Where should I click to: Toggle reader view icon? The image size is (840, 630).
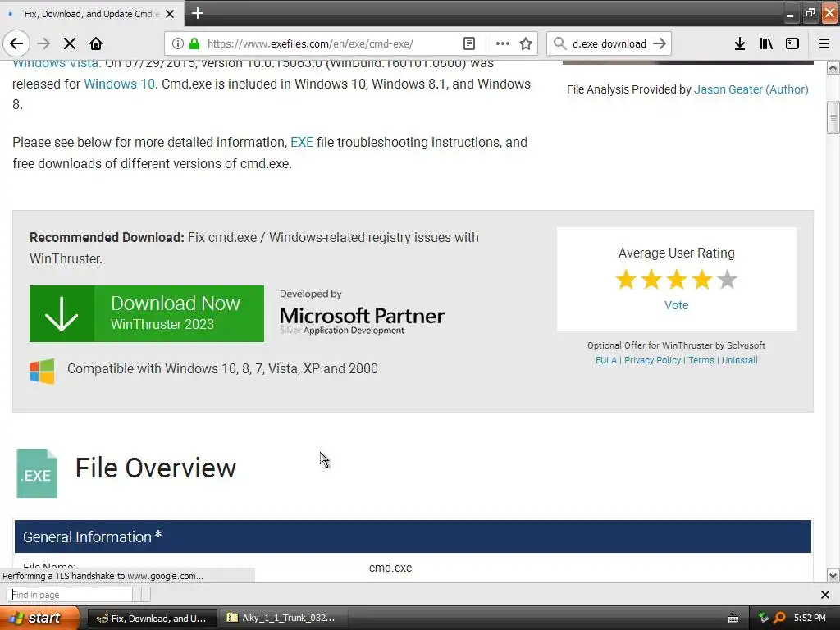coord(468,43)
